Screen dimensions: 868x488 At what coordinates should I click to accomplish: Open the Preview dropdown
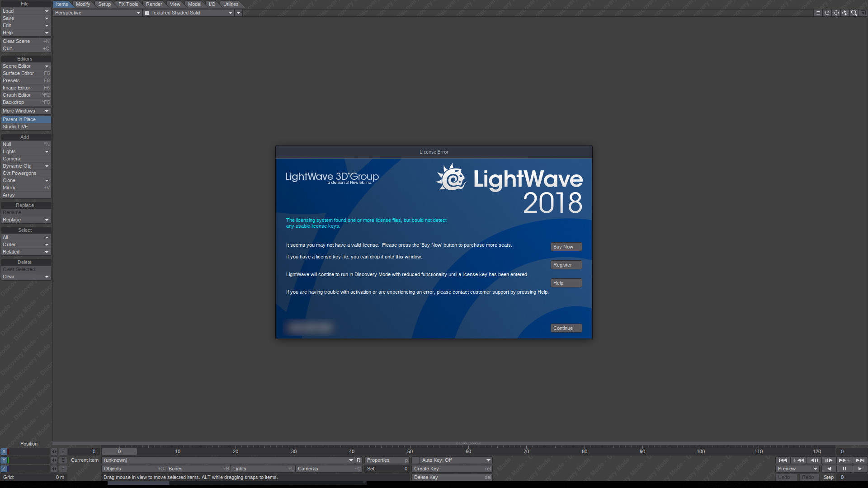coord(797,469)
